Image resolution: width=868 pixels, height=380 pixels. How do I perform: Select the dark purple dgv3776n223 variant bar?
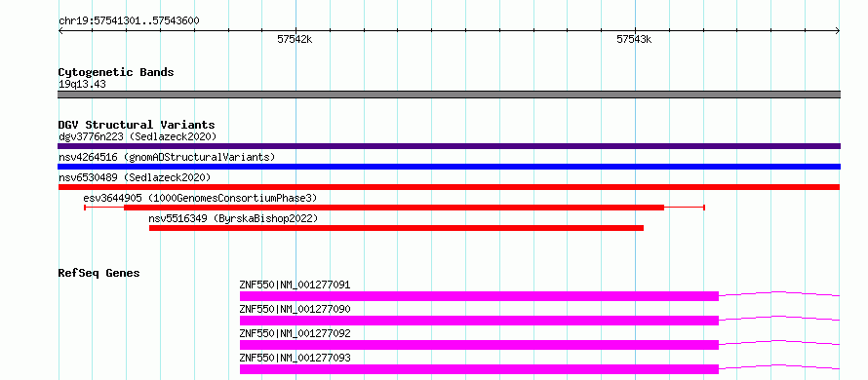(x=449, y=146)
